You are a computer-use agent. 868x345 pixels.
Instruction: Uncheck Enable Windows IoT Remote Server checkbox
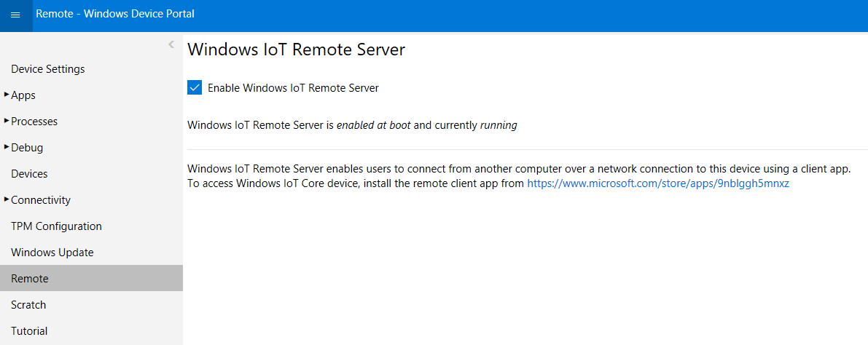click(195, 88)
